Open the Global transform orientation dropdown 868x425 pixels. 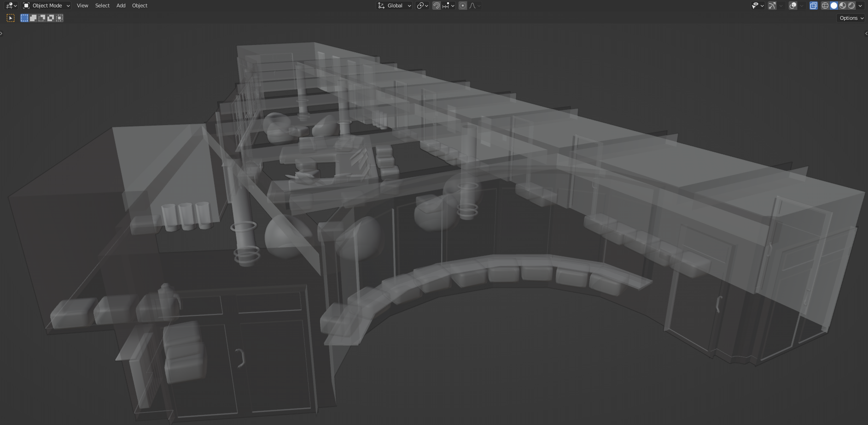[x=395, y=6]
